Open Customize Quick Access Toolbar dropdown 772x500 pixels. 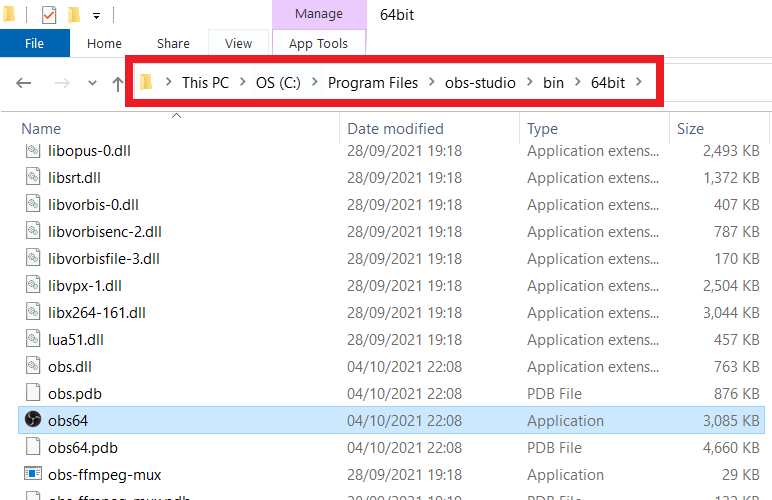click(96, 16)
